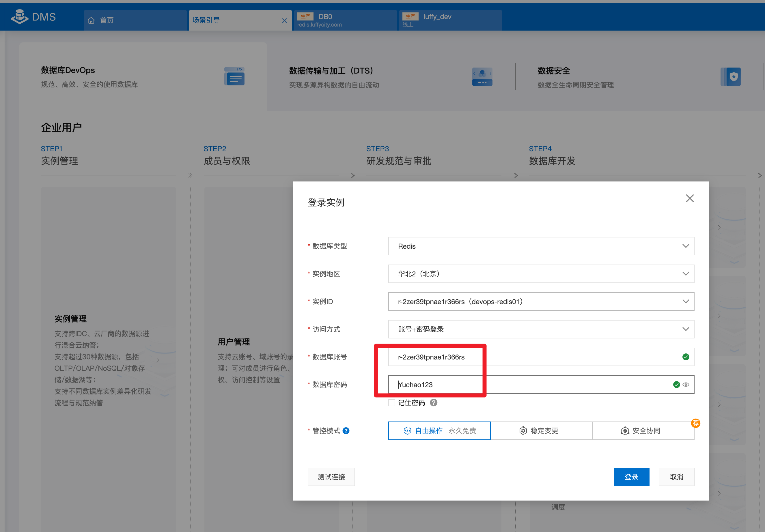Click the 管控模式 blue help icon
This screenshot has height=532, width=765.
[x=346, y=431]
